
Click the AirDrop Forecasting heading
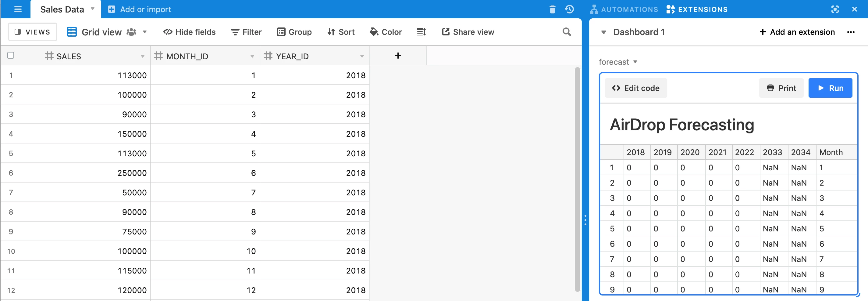682,125
